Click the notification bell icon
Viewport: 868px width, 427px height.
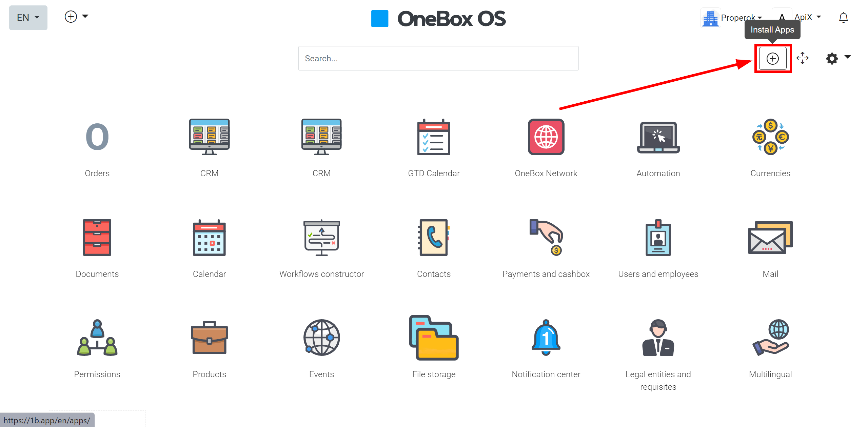click(844, 18)
